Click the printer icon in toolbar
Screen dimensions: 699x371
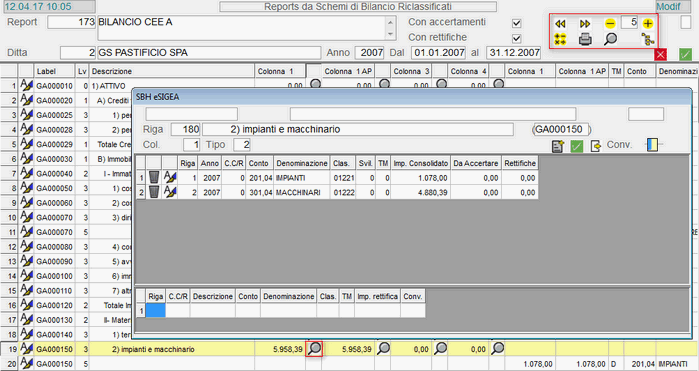point(585,39)
